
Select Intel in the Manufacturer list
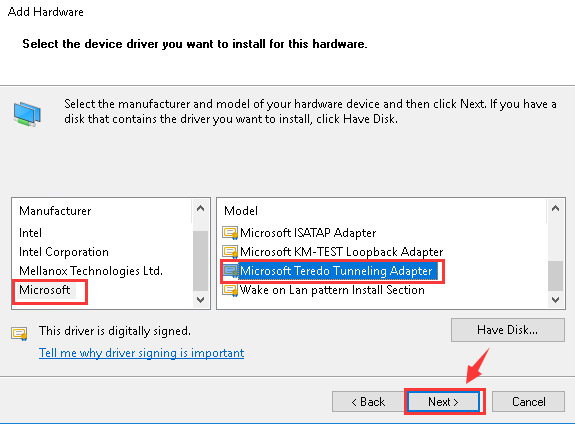30,233
